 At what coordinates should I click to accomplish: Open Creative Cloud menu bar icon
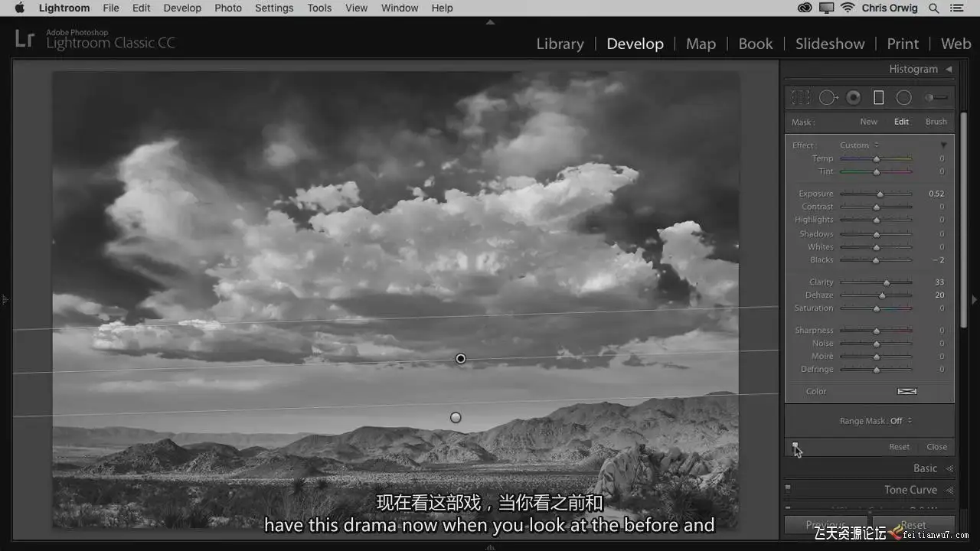(x=805, y=8)
